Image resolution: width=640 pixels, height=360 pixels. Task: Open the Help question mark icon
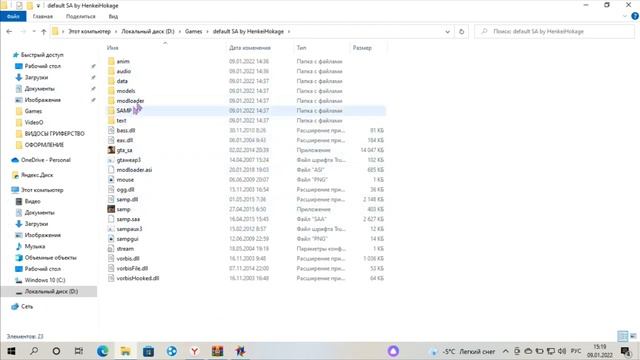[635, 16]
